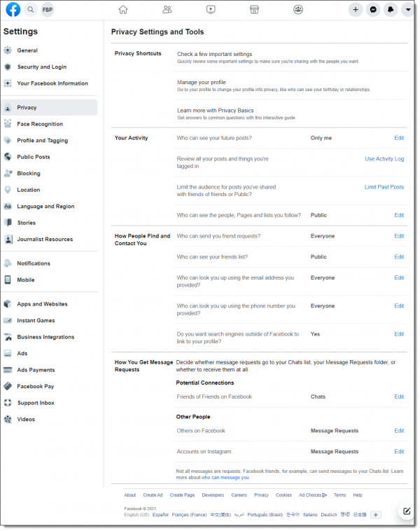Click the plus Create button

tap(356, 10)
